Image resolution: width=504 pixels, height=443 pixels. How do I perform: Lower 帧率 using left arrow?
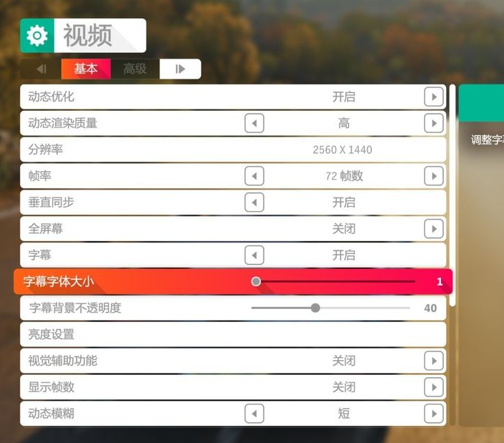coord(255,176)
